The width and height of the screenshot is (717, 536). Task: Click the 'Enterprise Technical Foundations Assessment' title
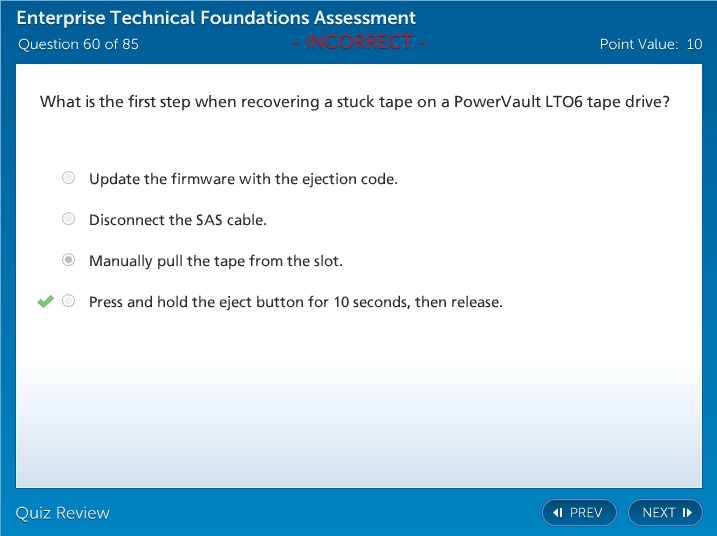pos(216,19)
